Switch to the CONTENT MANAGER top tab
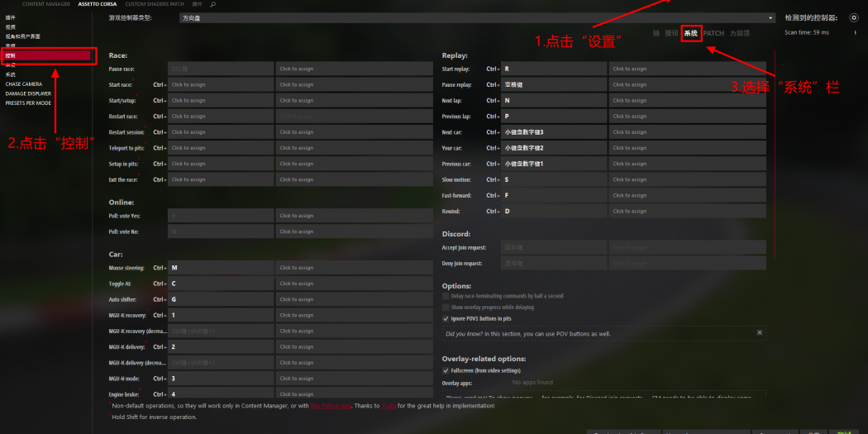 (x=46, y=4)
